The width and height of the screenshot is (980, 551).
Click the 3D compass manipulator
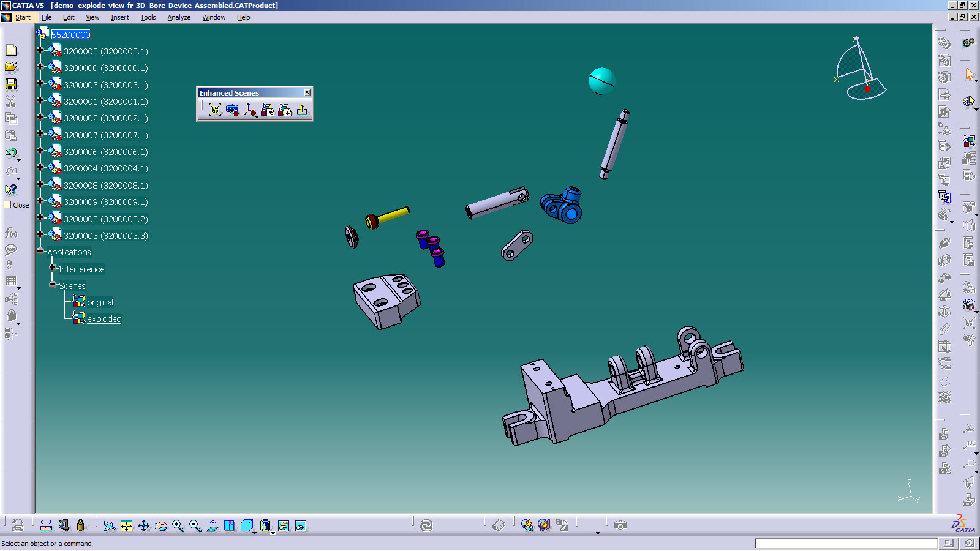pyautogui.click(x=861, y=69)
